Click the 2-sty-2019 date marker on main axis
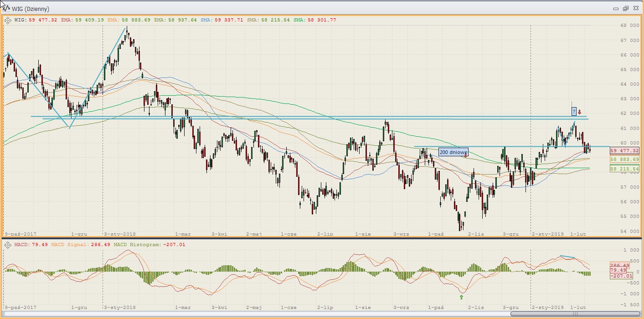This screenshot has height=319, width=644. coord(547,234)
